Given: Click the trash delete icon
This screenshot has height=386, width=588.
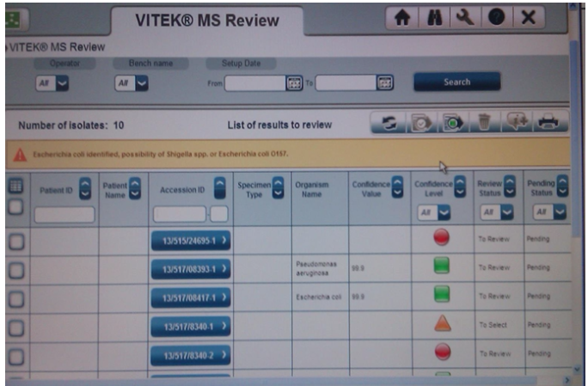Looking at the screenshot, I should (484, 123).
